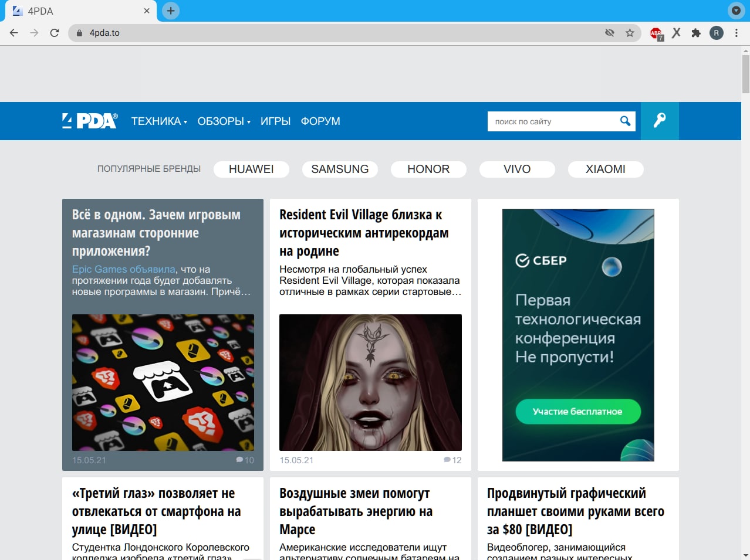This screenshot has height=560, width=750.
Task: Click the page vertical scrollbar thumb
Action: click(x=745, y=74)
